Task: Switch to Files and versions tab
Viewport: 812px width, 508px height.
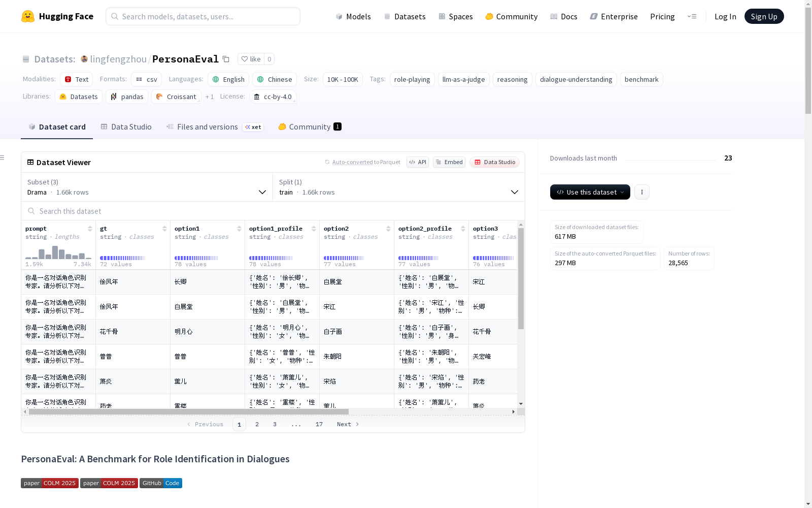Action: (215, 127)
